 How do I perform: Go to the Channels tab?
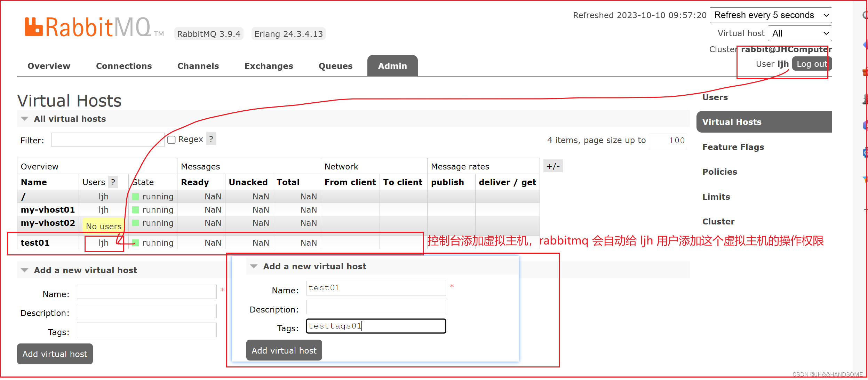pyautogui.click(x=198, y=66)
